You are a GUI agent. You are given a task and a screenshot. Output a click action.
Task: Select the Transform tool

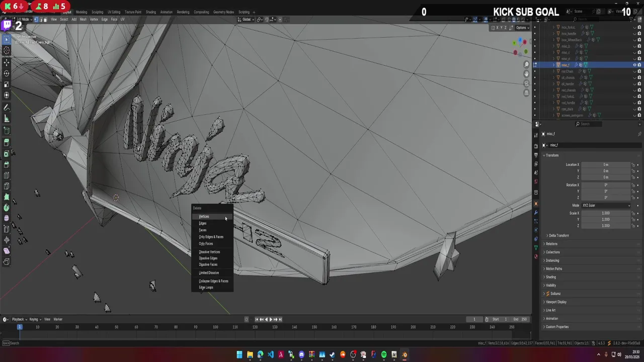(7, 95)
